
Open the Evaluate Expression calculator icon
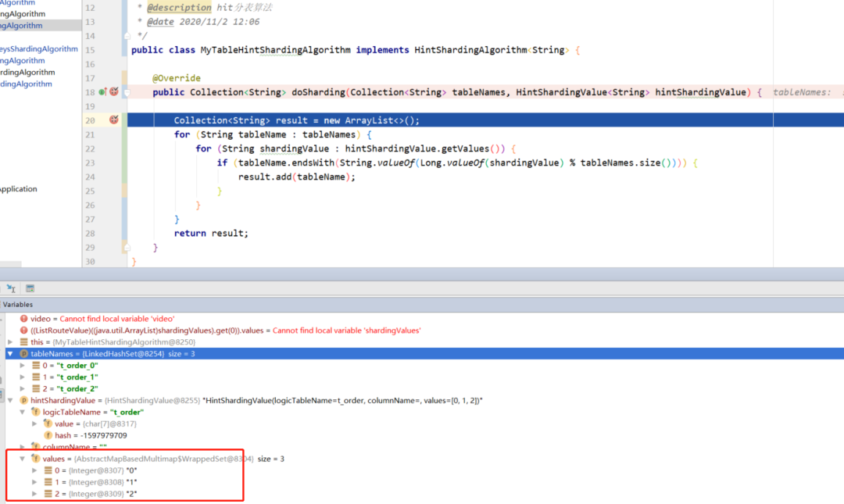tap(30, 288)
